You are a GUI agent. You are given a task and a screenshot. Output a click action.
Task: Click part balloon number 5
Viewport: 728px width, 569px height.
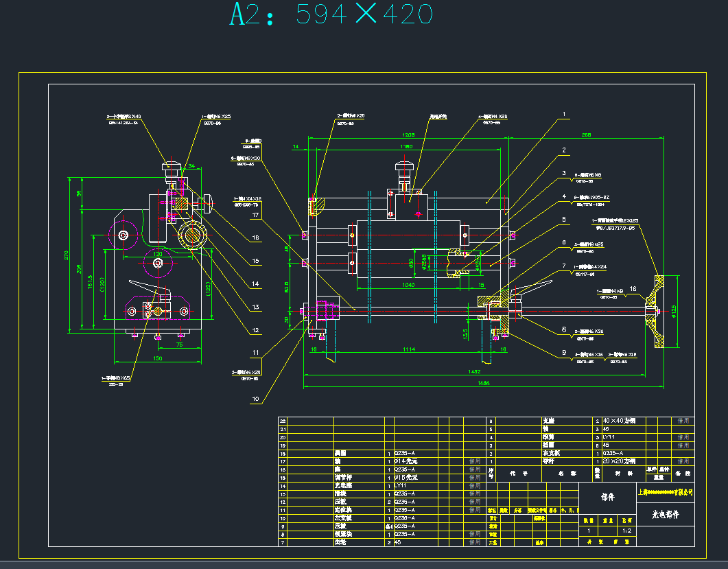coord(563,220)
